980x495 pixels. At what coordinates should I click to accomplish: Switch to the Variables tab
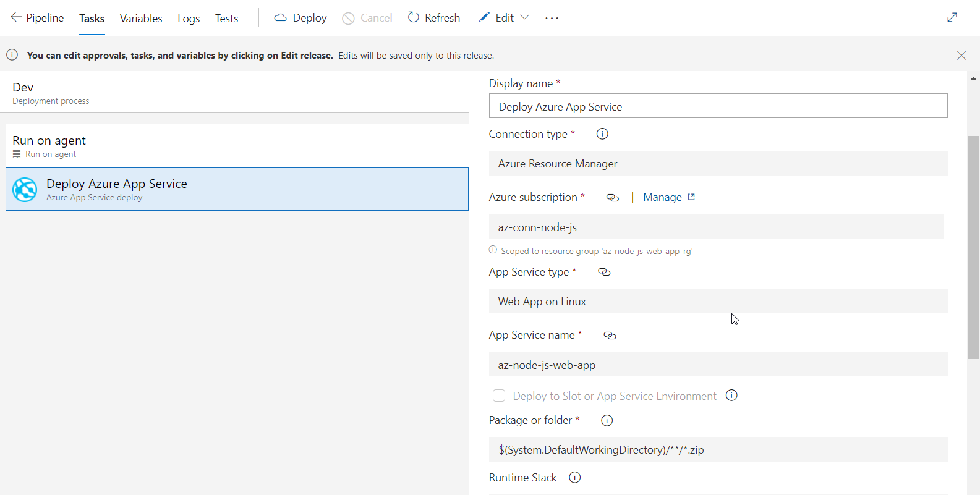141,19
